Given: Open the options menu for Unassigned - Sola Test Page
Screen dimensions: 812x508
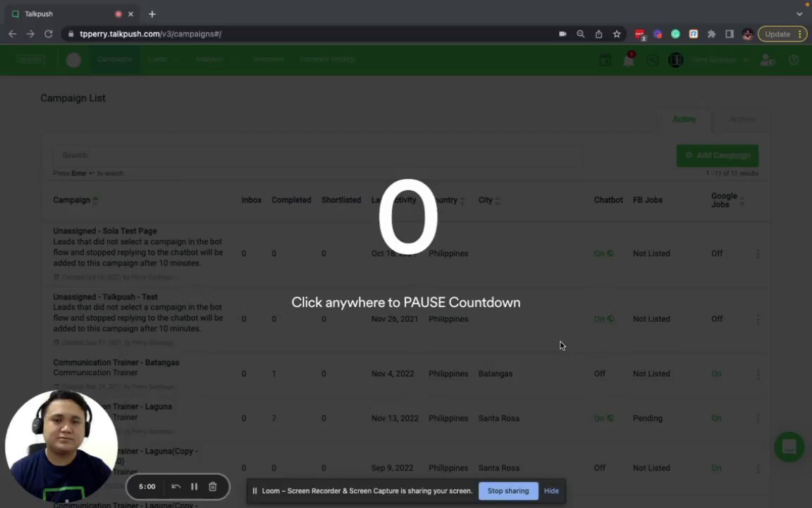Looking at the screenshot, I should (x=758, y=253).
